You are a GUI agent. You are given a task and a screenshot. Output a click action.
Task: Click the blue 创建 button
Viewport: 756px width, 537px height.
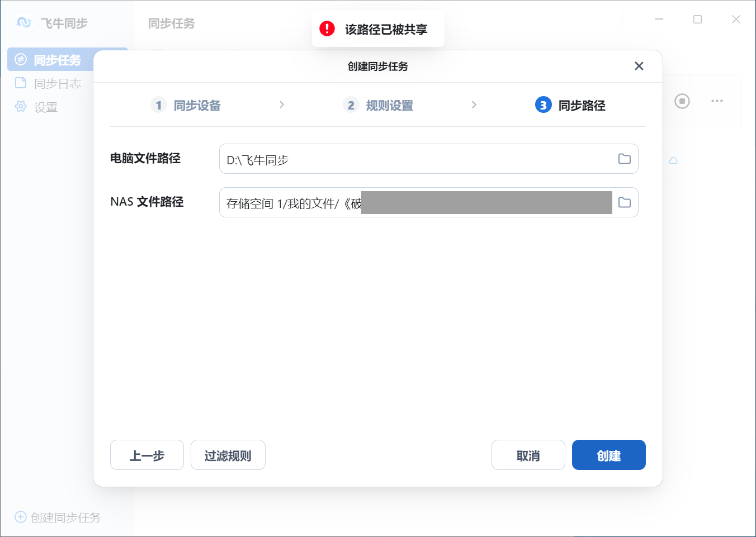(609, 455)
